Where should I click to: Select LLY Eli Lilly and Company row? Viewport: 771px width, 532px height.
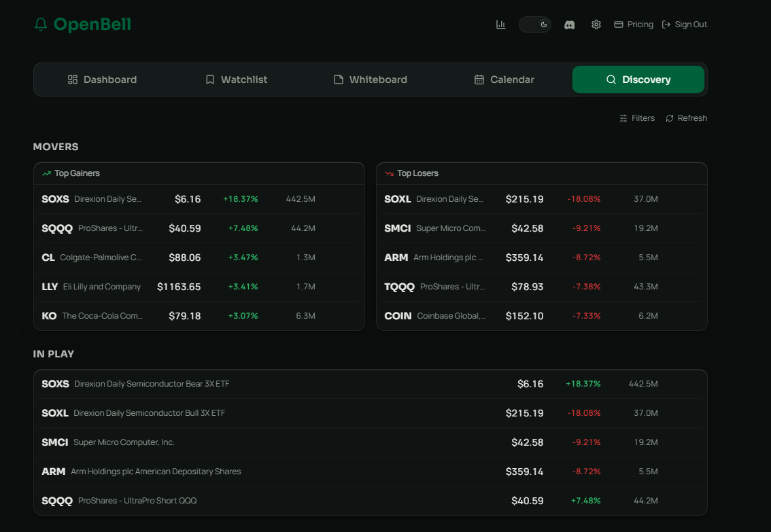point(199,287)
